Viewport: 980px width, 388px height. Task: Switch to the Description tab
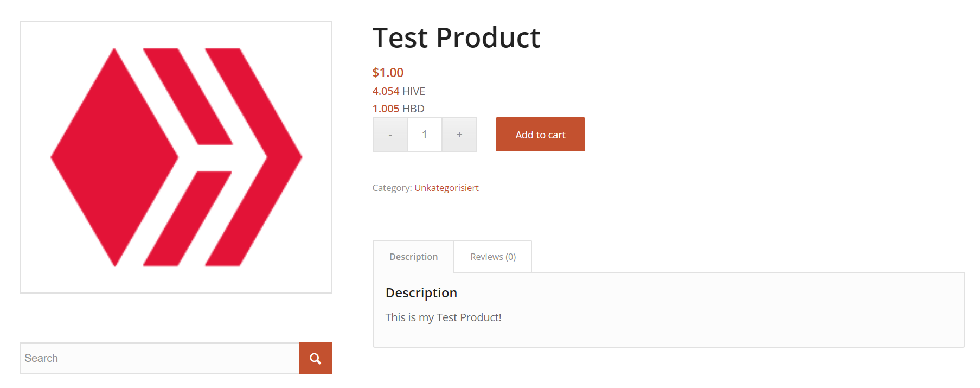point(413,257)
